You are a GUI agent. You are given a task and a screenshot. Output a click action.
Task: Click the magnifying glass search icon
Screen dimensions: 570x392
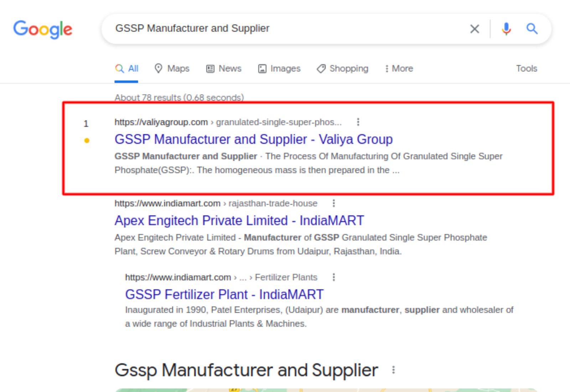[x=532, y=29]
